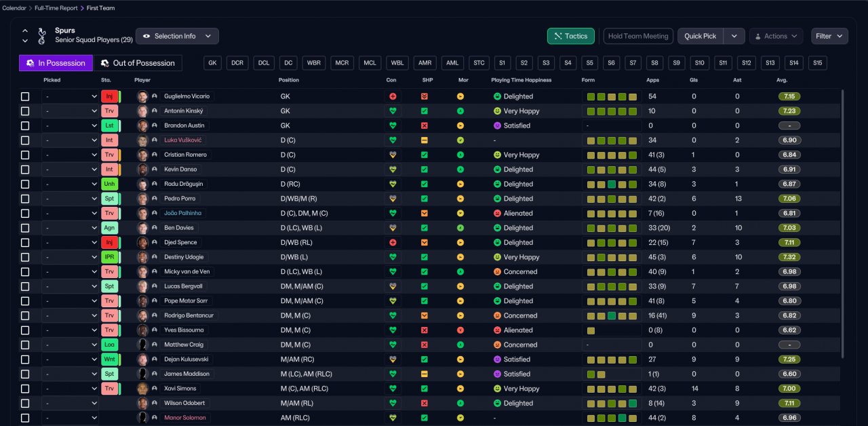Viewport: 868px width, 426px height.
Task: Click Guglielmo Vicario's red injury condition icon
Action: [x=392, y=96]
